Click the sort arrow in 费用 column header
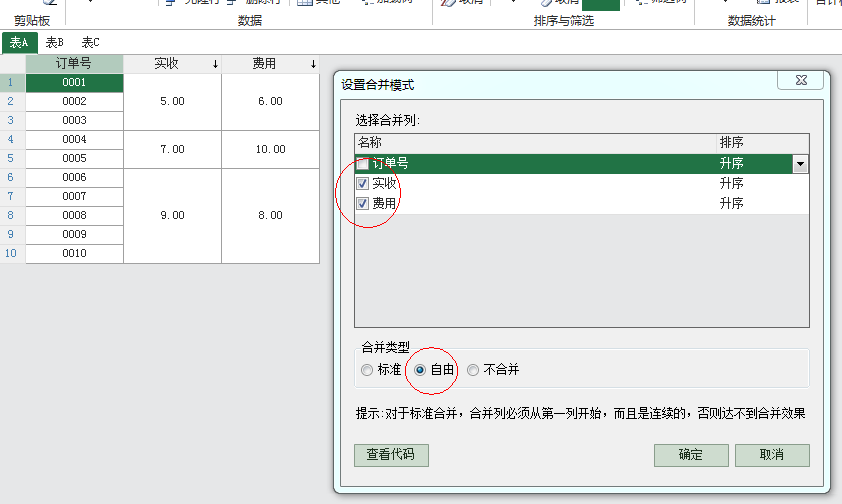This screenshot has width=842, height=504. [312, 64]
